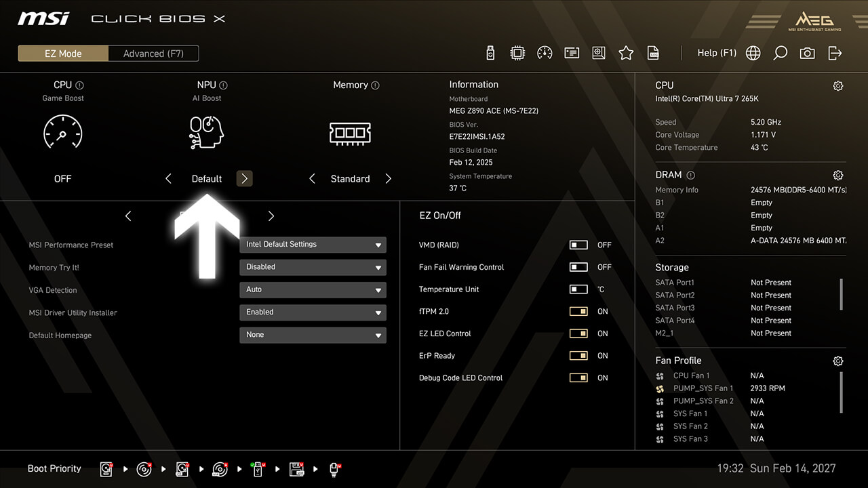Select the EZ Mode tab
This screenshot has height=488, width=868.
click(63, 54)
